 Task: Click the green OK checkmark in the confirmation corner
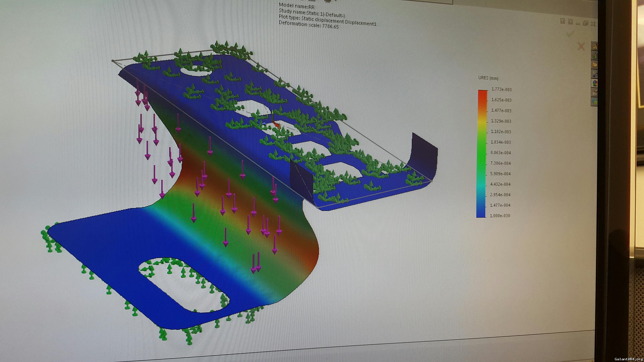570,34
